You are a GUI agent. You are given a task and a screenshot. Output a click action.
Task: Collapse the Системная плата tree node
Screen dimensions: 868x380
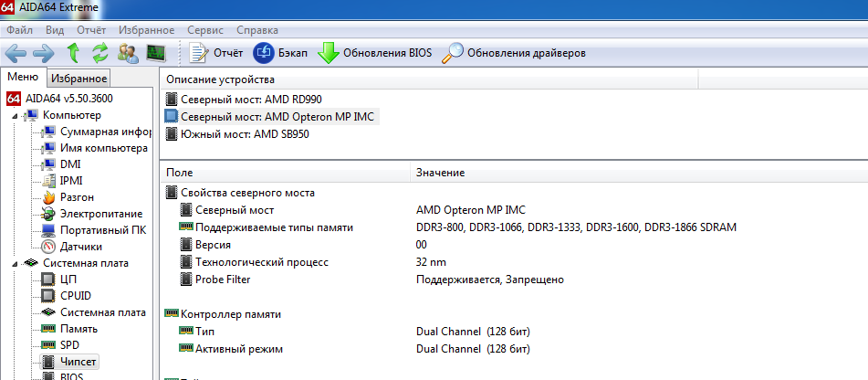16,263
